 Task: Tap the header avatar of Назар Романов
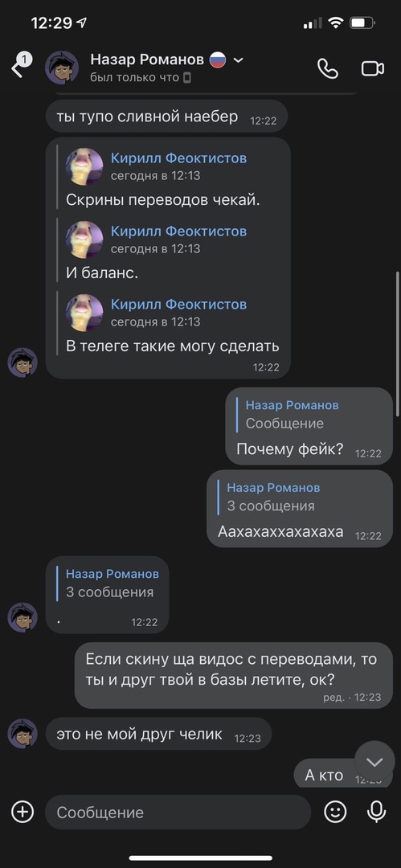(62, 68)
